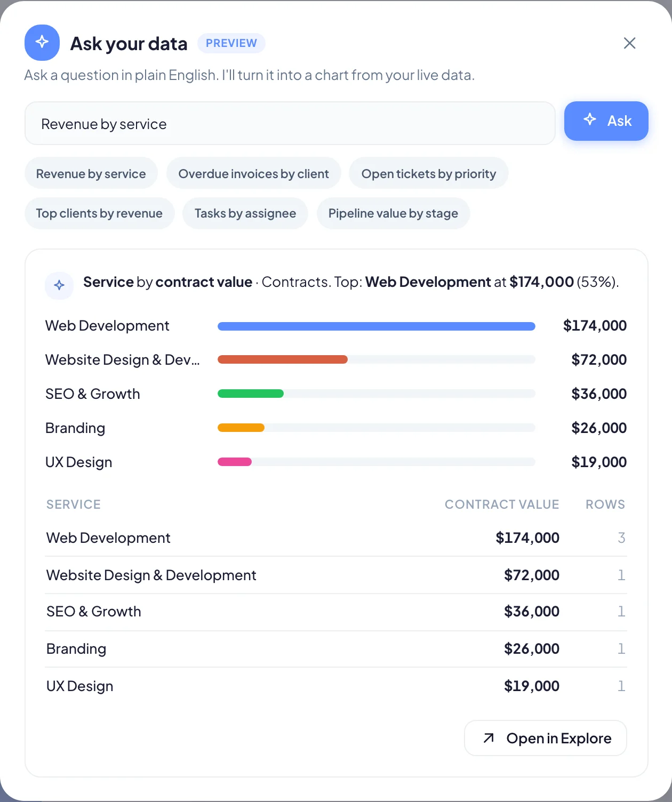
Task: Select the Tasks by assignee chip
Action: (245, 213)
